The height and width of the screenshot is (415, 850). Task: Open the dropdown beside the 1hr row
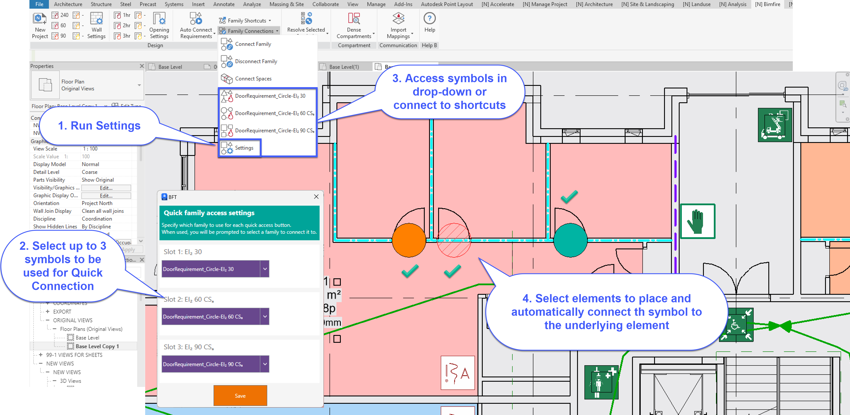coord(145,16)
